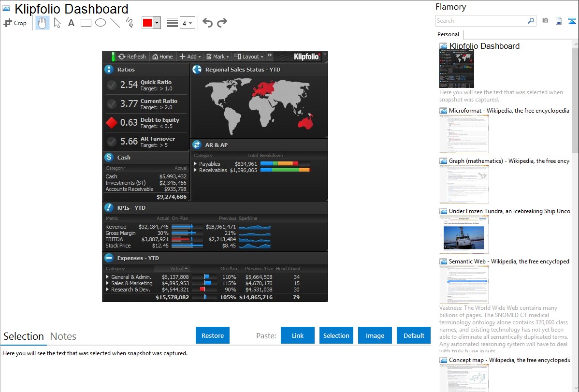This screenshot has width=579, height=392.
Task: Click the world map in Regional Sales
Action: click(260, 107)
